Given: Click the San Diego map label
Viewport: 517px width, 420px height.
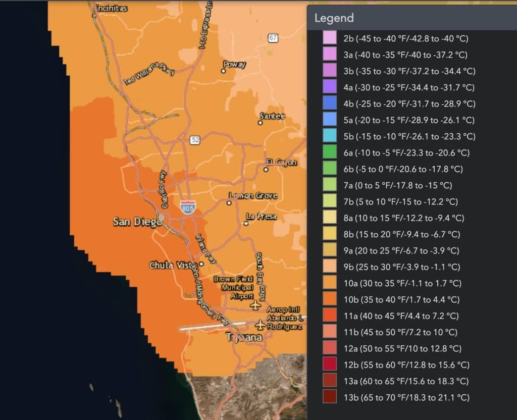Looking at the screenshot, I should (138, 222).
